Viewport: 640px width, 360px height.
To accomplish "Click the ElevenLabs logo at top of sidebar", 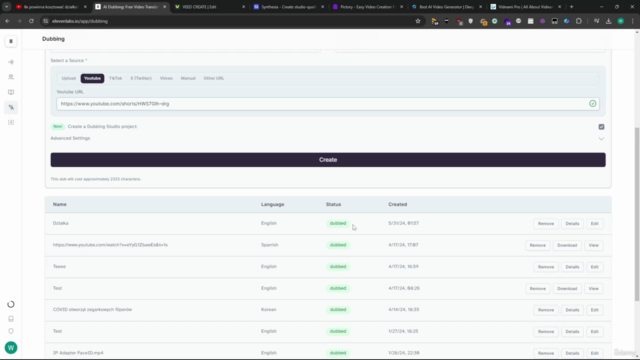I will coord(11,41).
